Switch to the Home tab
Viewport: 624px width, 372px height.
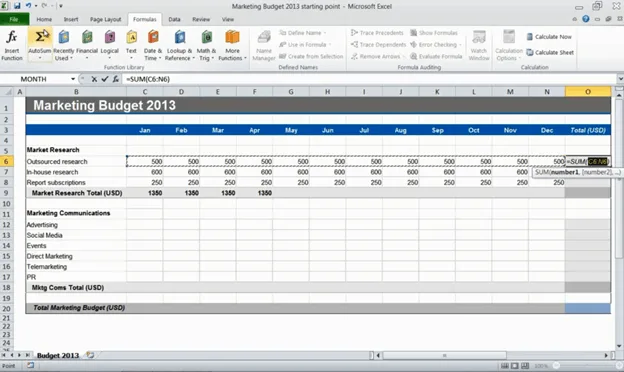point(44,19)
